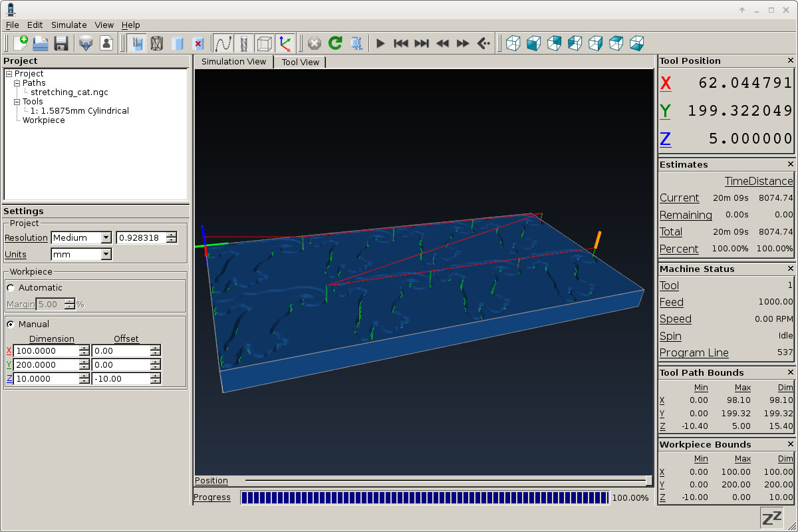Viewport: 798px width, 532px height.
Task: Collapse the Project tree node
Action: pyautogui.click(x=9, y=74)
